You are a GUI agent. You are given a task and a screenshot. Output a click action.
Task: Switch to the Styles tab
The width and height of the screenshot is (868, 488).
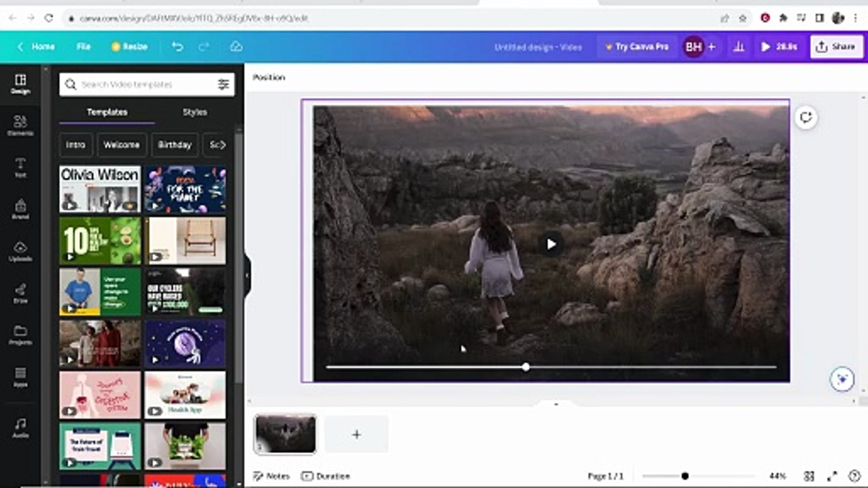194,112
